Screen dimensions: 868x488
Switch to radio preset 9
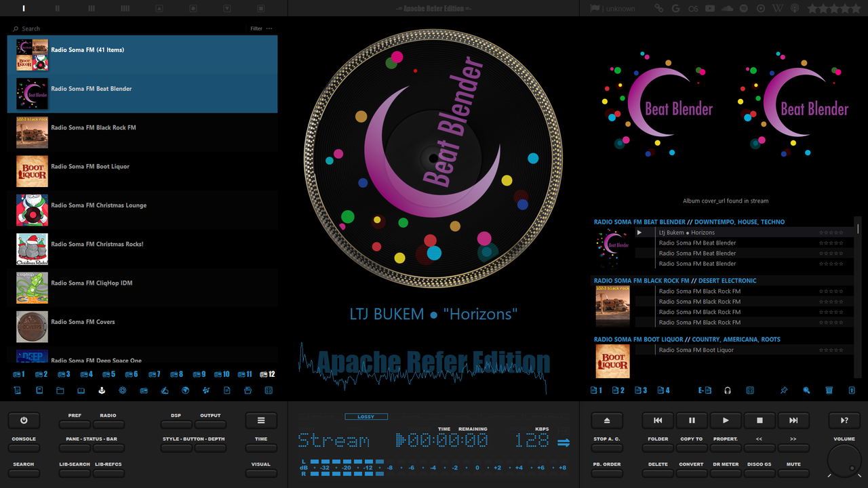[199, 374]
